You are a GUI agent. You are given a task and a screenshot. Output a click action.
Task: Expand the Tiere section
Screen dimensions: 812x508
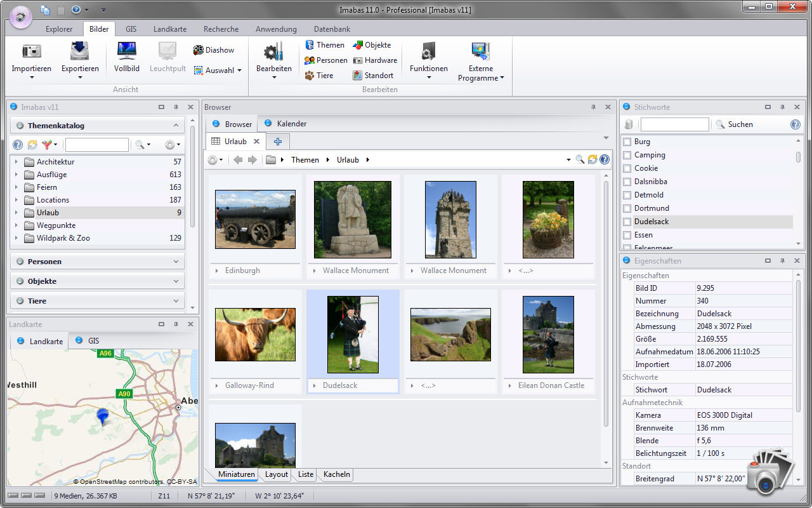(97, 300)
